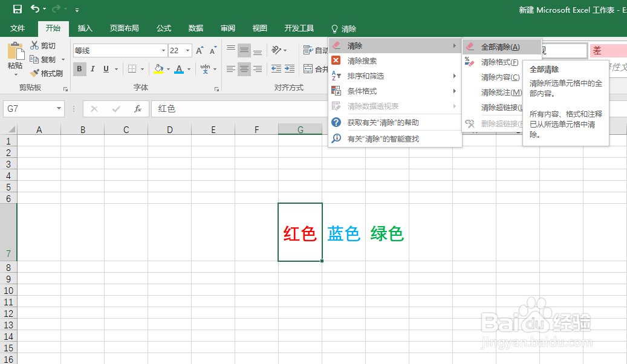
Task: Click the Format Painter brush
Action: pyautogui.click(x=34, y=73)
